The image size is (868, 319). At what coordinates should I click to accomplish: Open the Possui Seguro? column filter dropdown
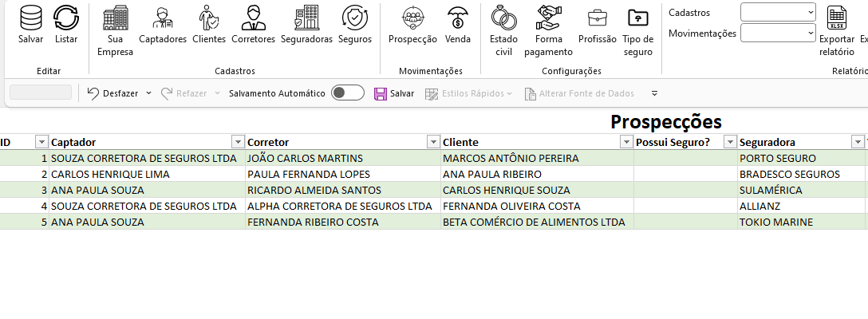[730, 142]
